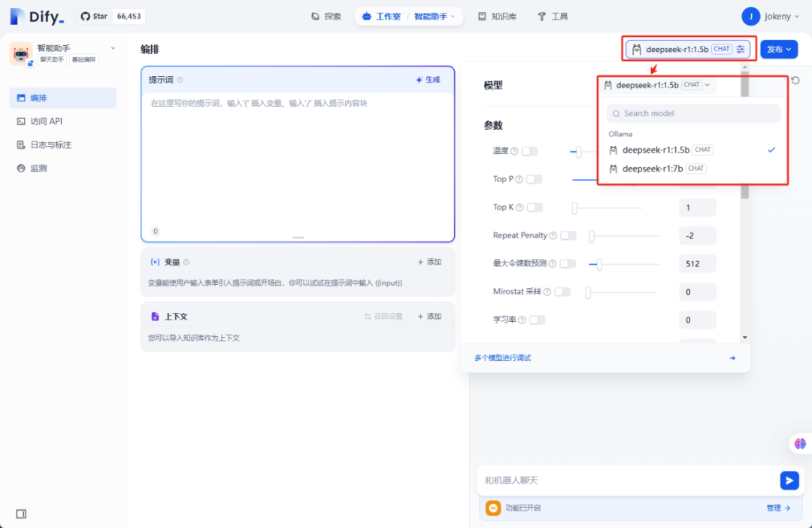Open 多个模型进行调试 multi-model debug link
Viewport: 812px width, 528px height.
click(x=502, y=358)
